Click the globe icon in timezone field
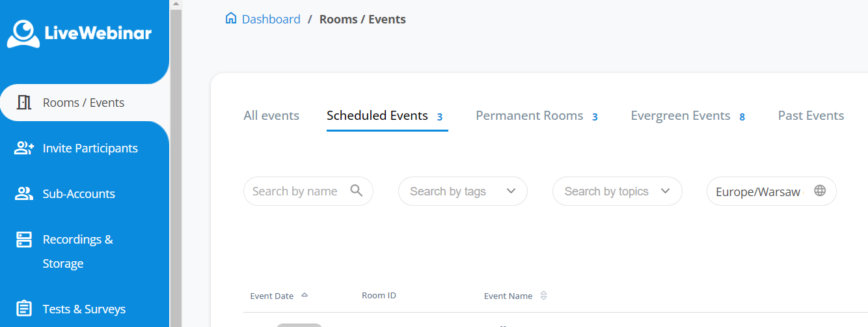The image size is (868, 327). tap(820, 191)
